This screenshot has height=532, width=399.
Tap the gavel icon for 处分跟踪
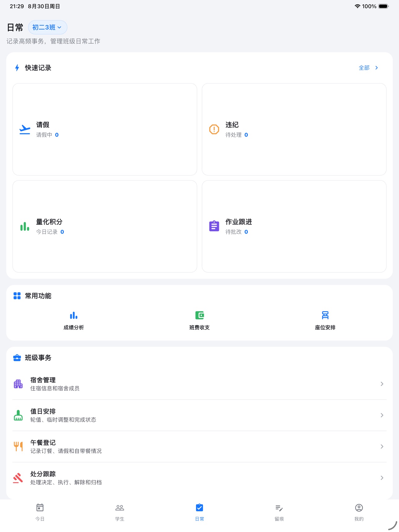tap(18, 478)
